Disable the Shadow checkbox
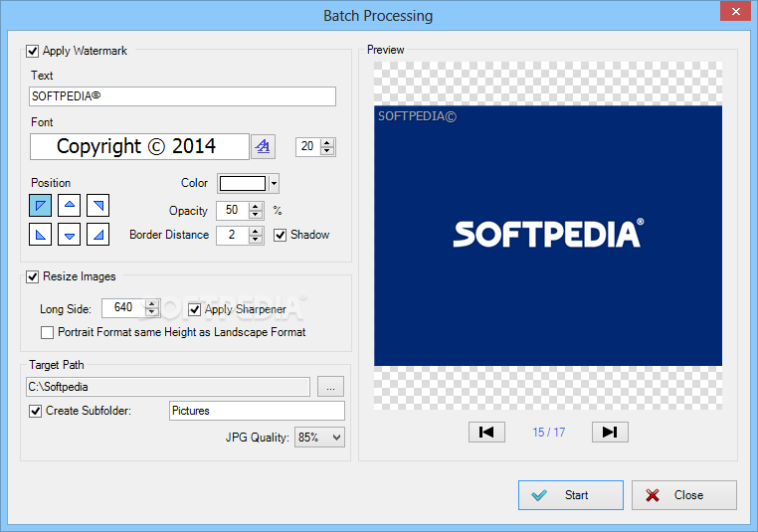Screen dimensions: 758x532 [x=280, y=235]
